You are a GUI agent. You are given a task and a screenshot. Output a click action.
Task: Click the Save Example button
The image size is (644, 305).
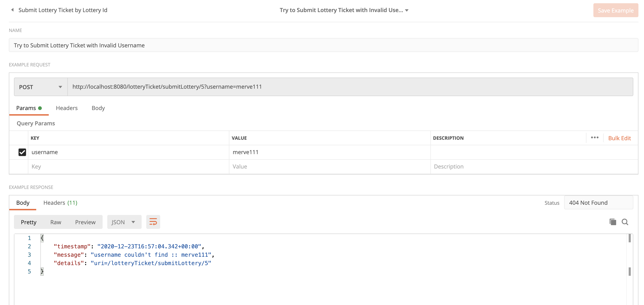pyautogui.click(x=615, y=10)
